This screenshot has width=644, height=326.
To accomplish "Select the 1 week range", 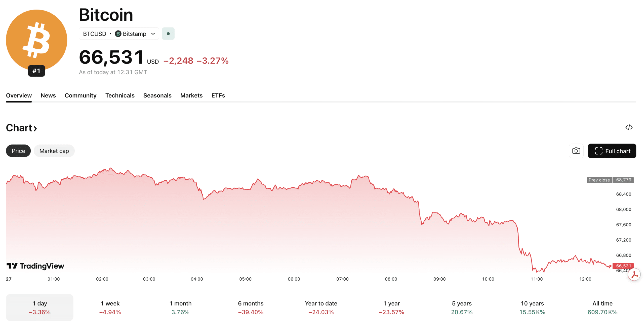I will [110, 307].
